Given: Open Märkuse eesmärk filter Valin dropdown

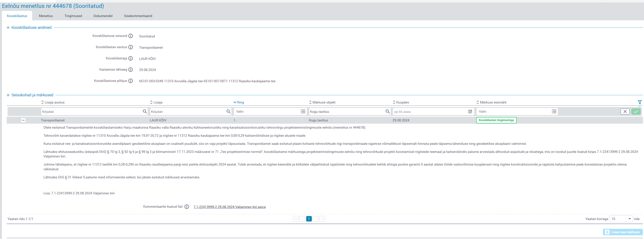Looking at the screenshot, I should (x=517, y=111).
